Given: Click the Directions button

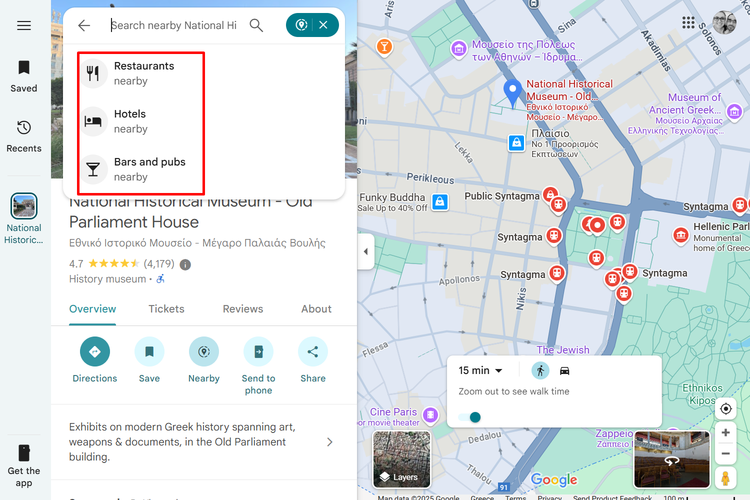Looking at the screenshot, I should (x=95, y=360).
